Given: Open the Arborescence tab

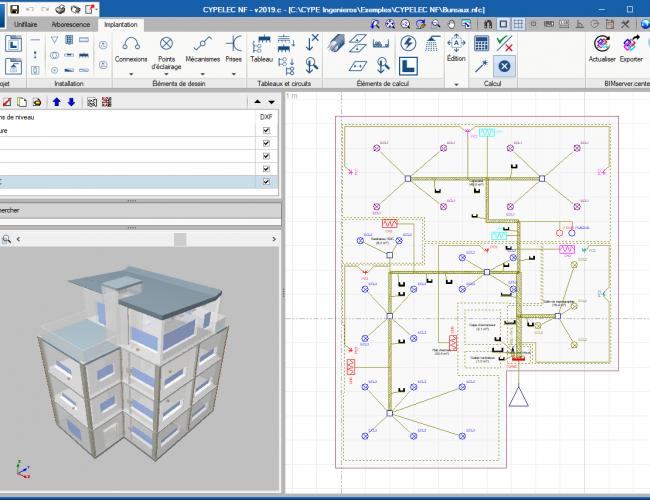Looking at the screenshot, I should coord(70,23).
